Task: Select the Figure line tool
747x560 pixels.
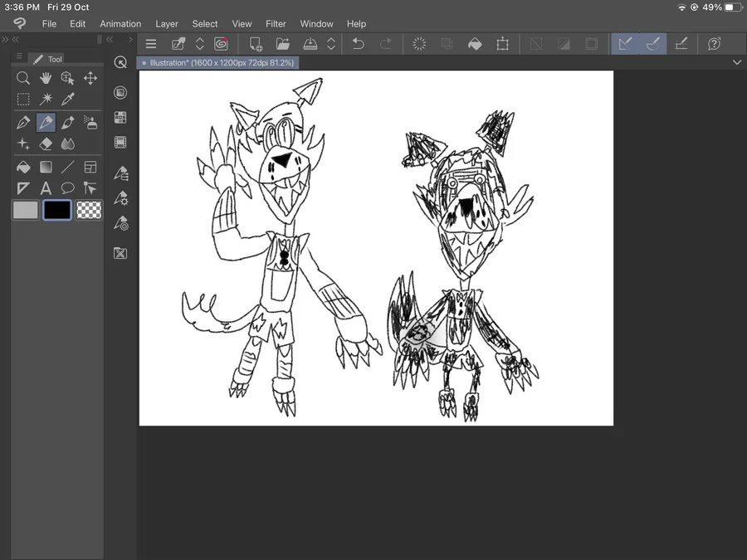Action: tap(68, 167)
